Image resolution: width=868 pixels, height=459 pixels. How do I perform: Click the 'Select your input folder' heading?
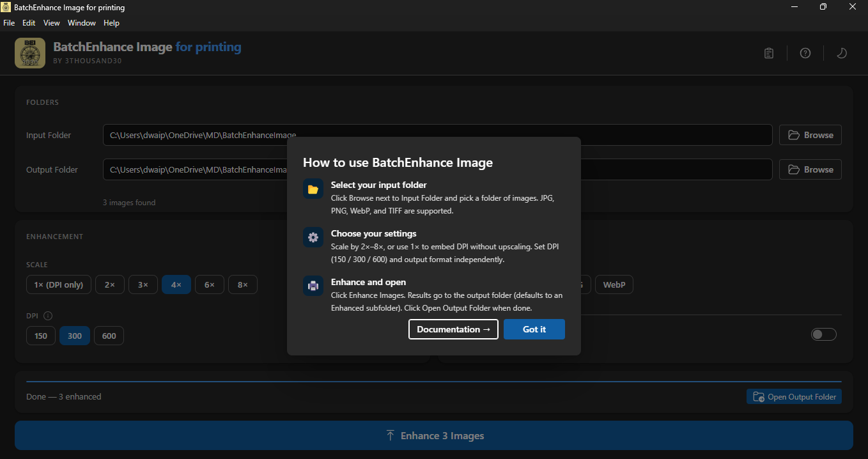pyautogui.click(x=378, y=185)
